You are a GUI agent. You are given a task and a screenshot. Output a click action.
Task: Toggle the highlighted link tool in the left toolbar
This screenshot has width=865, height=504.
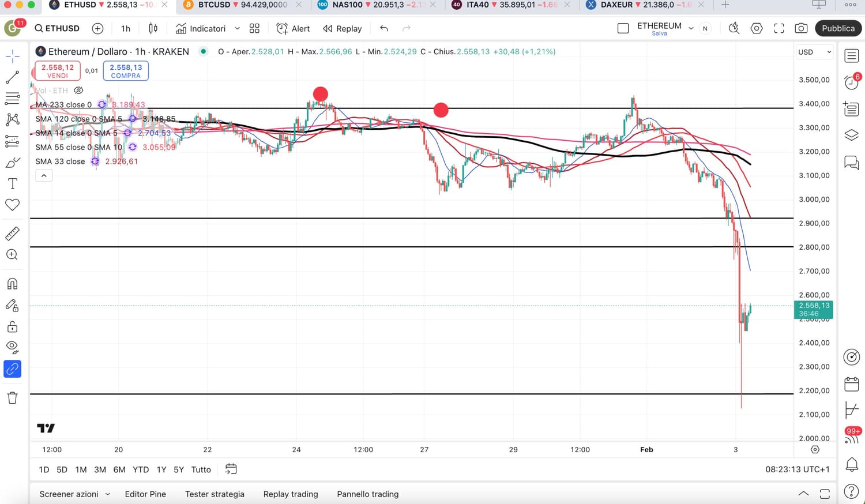point(12,368)
